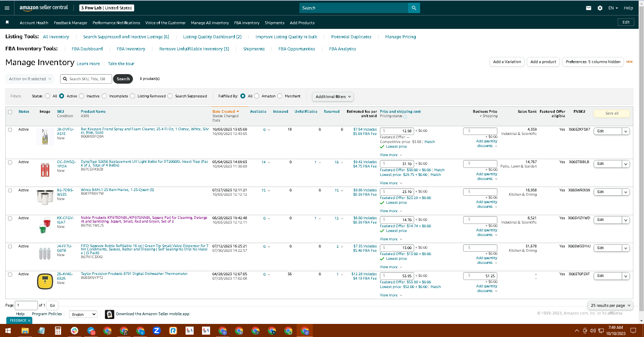
Task: Tick the select-all checkbox in table header
Action: coord(10,112)
